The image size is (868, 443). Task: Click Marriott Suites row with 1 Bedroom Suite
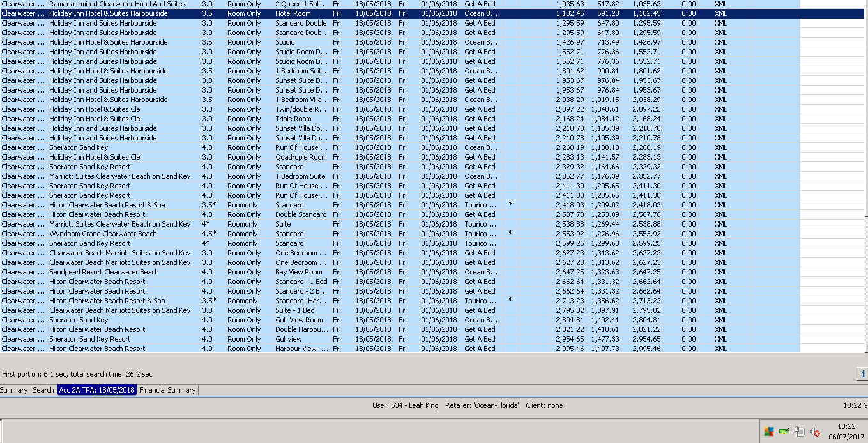pos(400,176)
